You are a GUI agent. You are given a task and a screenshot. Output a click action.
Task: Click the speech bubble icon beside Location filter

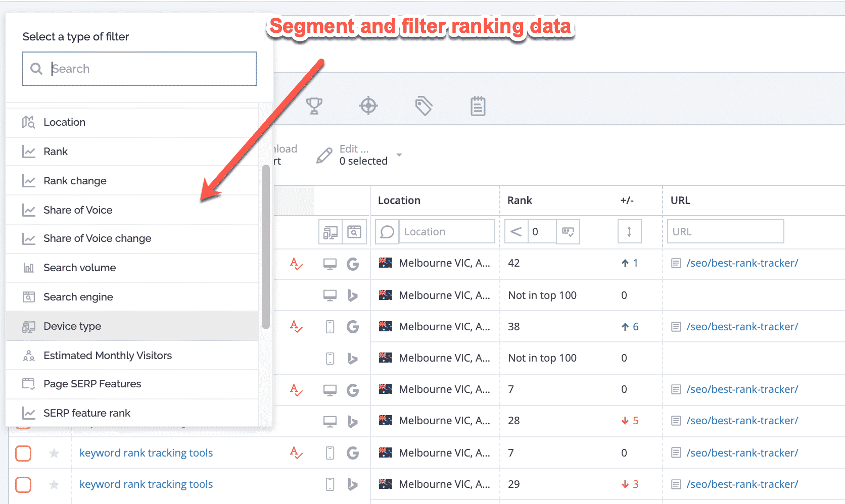click(387, 231)
